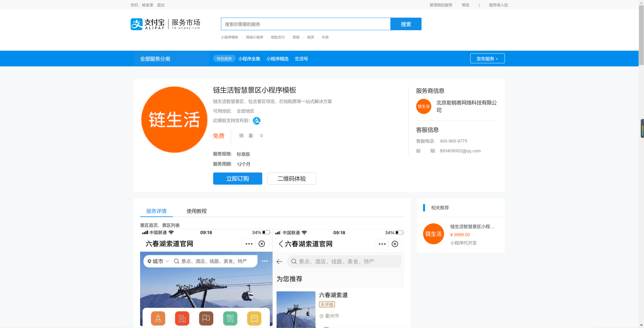Click the Alipay logo in header
The image size is (644, 328).
tap(147, 24)
